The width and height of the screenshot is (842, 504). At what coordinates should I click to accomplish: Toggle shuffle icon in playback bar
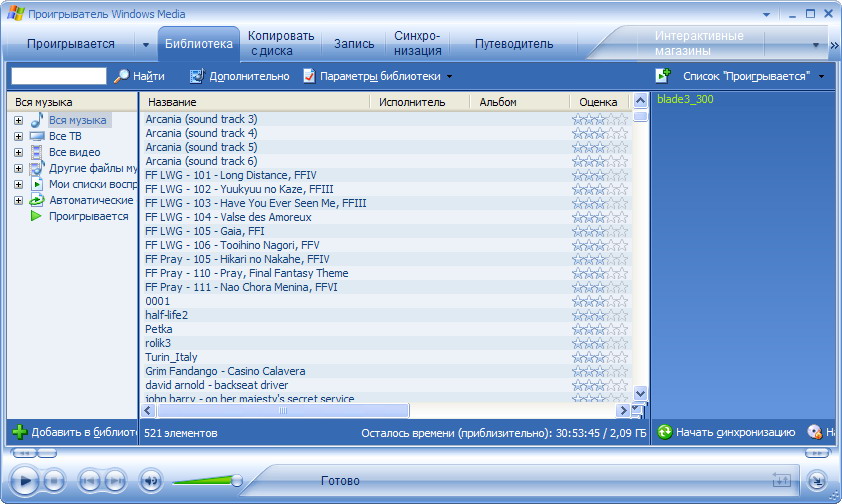point(781,480)
